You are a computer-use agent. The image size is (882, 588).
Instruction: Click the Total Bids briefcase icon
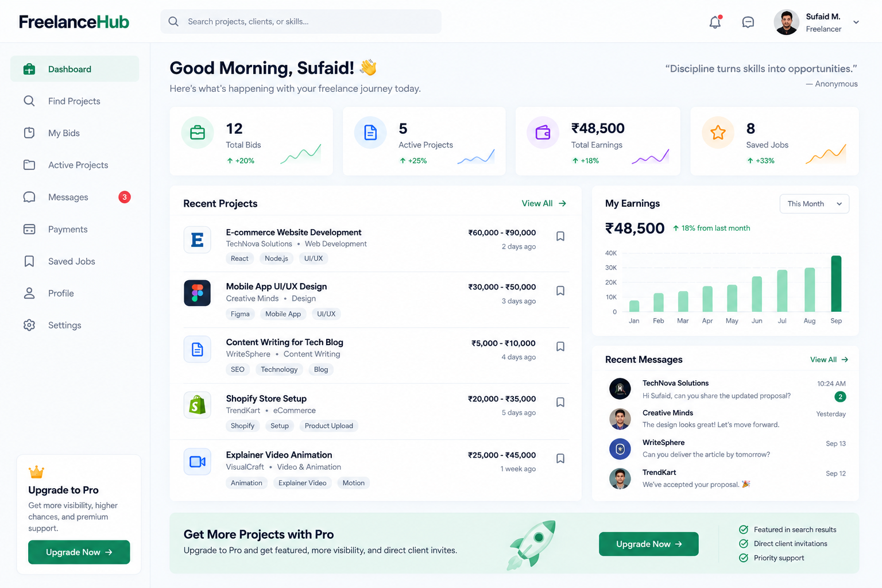point(198,133)
